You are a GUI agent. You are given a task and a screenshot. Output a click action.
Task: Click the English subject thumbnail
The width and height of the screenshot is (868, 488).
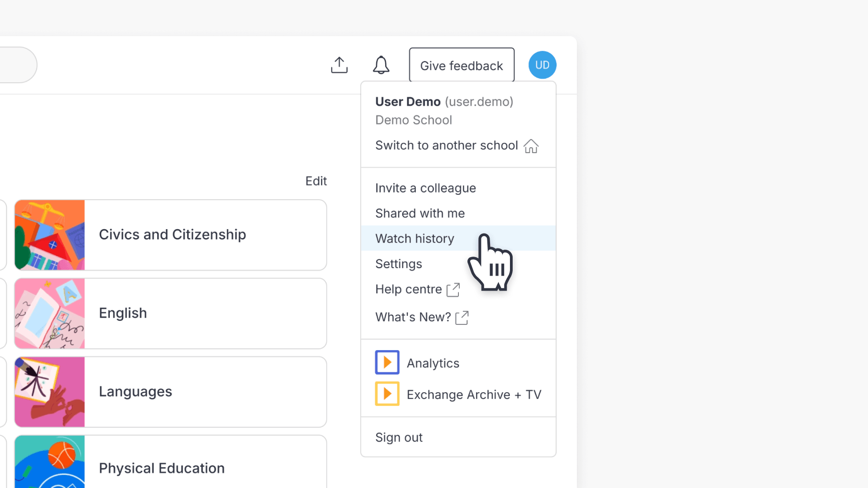click(50, 314)
